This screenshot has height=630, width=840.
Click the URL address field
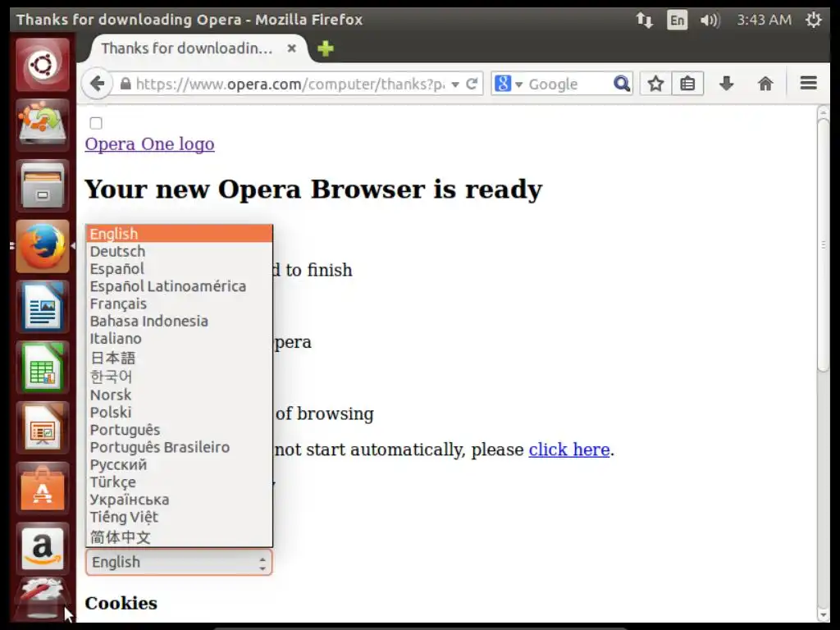290,84
